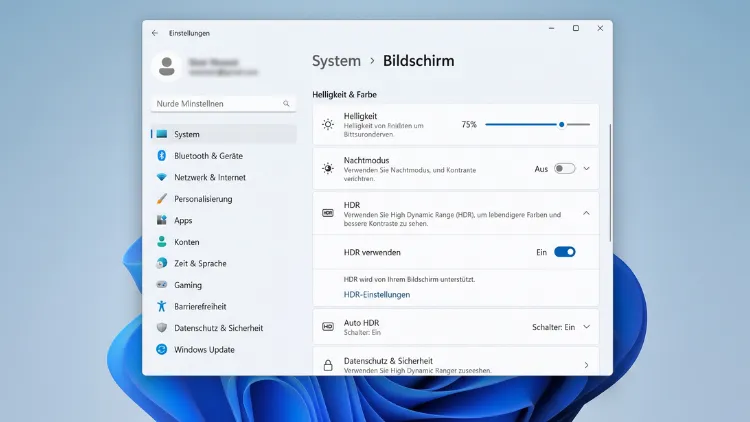Click the Gaming controller icon
The image size is (750, 422).
point(162,285)
